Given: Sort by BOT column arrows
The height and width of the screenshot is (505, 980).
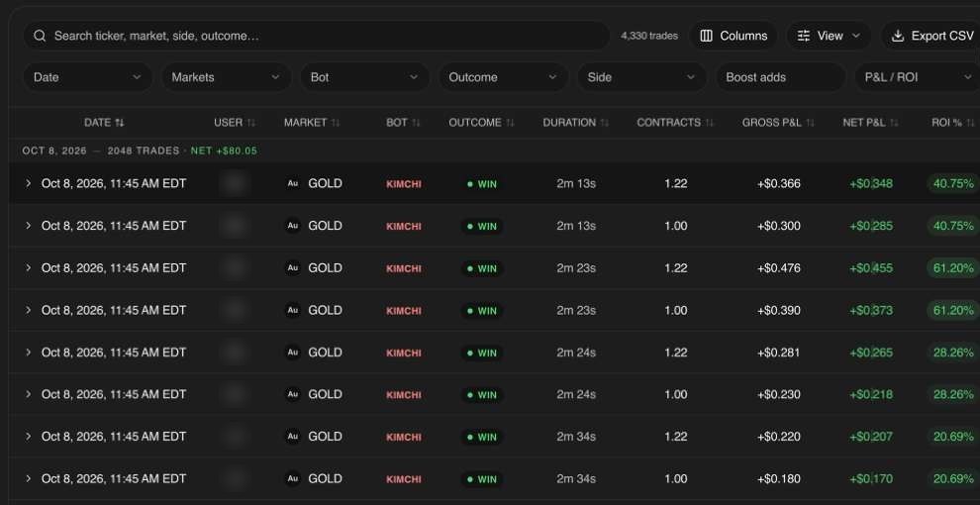Looking at the screenshot, I should point(416,123).
